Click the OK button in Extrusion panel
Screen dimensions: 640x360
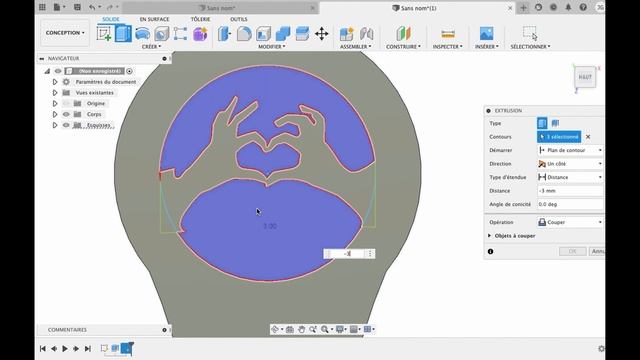coord(573,251)
